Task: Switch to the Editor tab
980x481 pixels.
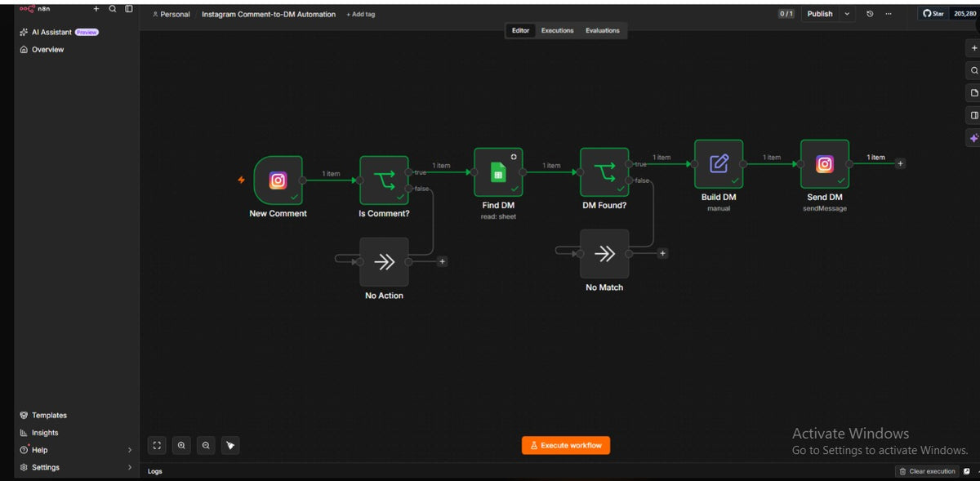Action: pos(520,30)
